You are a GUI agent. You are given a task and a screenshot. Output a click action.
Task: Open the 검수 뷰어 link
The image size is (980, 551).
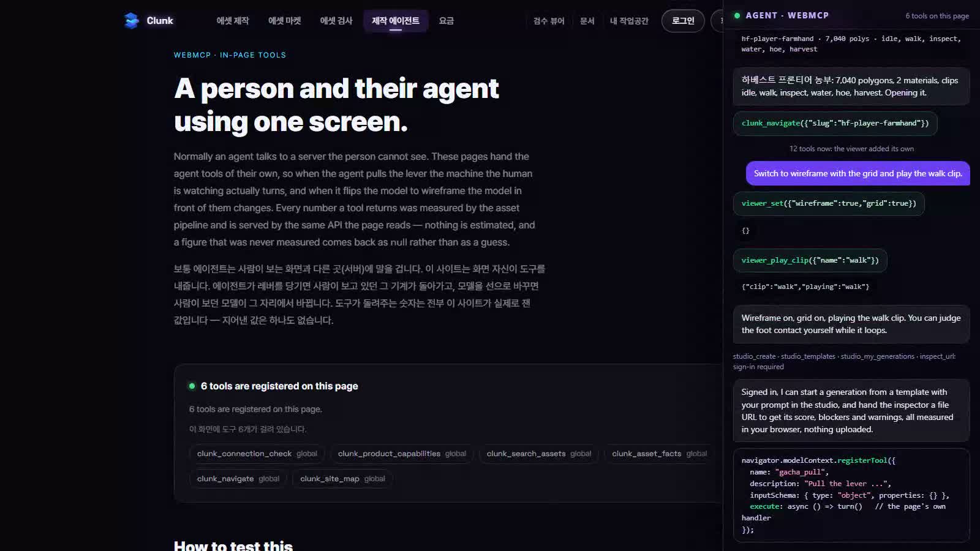(549, 21)
